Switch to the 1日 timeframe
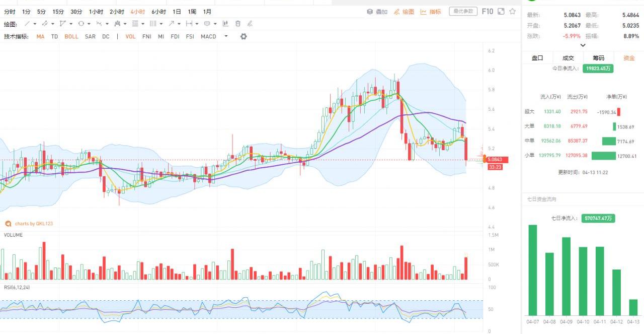This screenshot has height=334, width=644. [x=177, y=11]
